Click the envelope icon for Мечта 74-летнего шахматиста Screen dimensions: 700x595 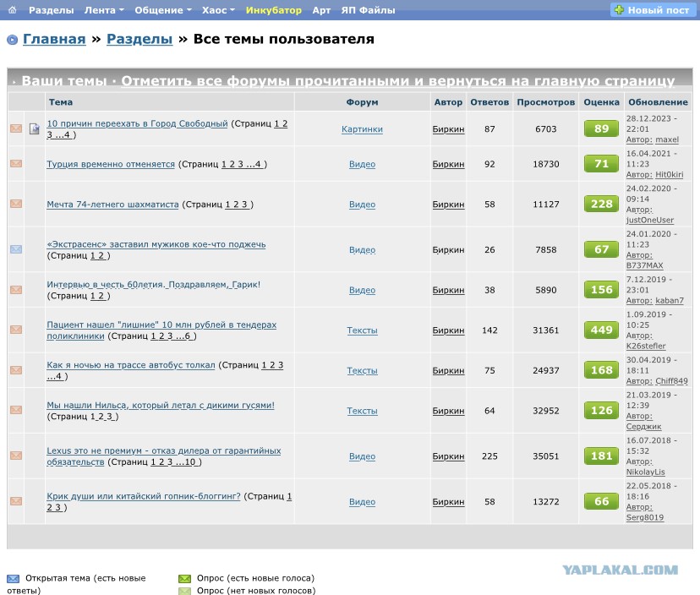(x=16, y=204)
